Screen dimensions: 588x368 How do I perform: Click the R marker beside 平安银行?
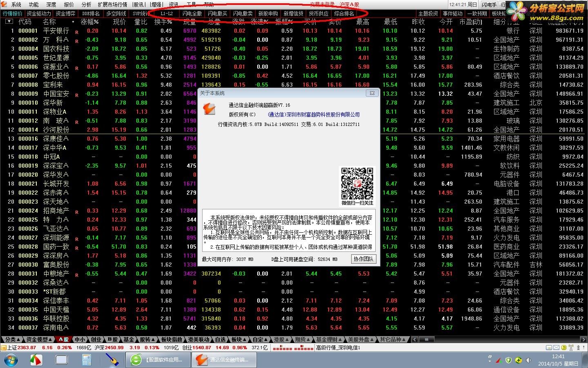click(77, 31)
